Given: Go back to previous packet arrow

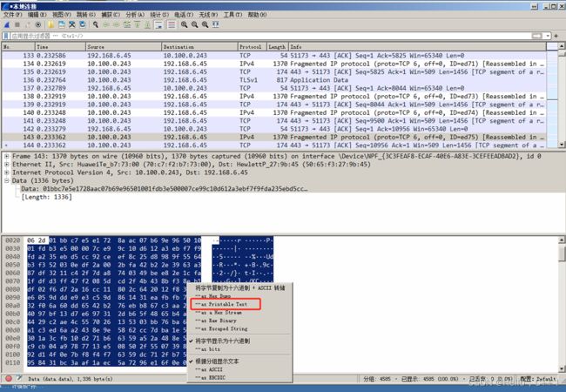Looking at the screenshot, I should point(106,24).
